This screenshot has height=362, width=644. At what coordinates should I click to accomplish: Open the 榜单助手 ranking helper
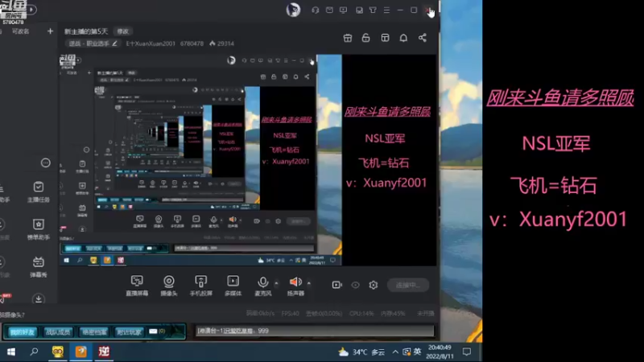tap(38, 229)
